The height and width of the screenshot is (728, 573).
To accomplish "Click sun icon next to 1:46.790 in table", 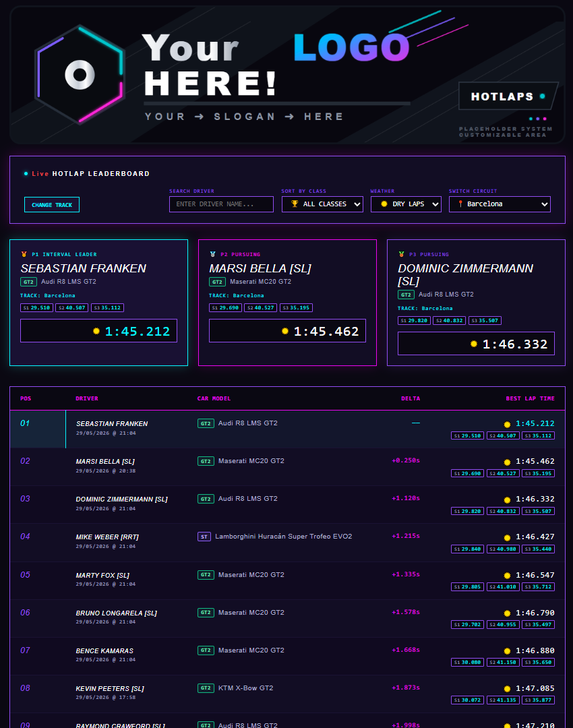I will point(507,613).
